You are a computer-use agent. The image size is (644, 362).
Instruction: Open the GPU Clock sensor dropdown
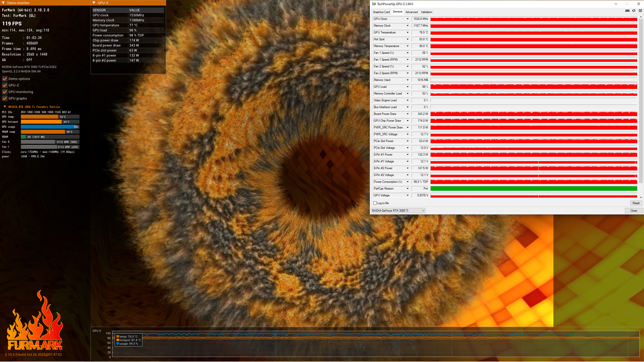pos(407,19)
